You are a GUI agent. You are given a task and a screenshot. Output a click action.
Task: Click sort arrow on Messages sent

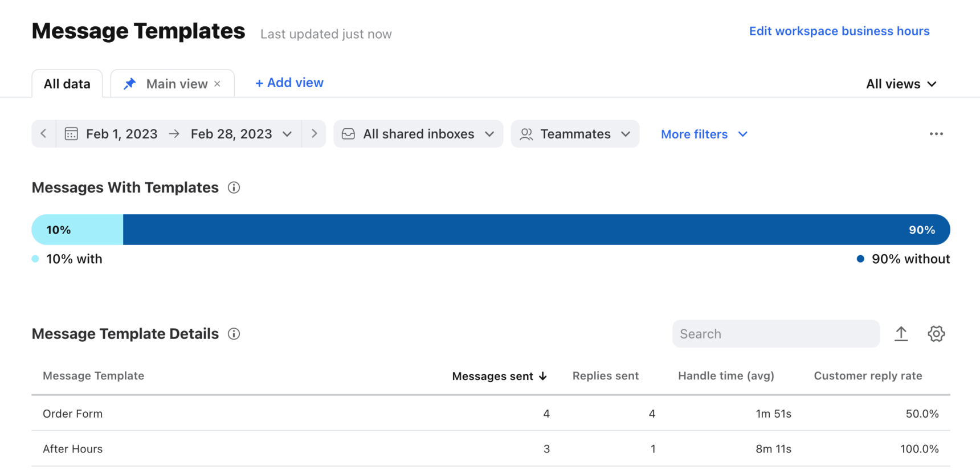(x=543, y=376)
